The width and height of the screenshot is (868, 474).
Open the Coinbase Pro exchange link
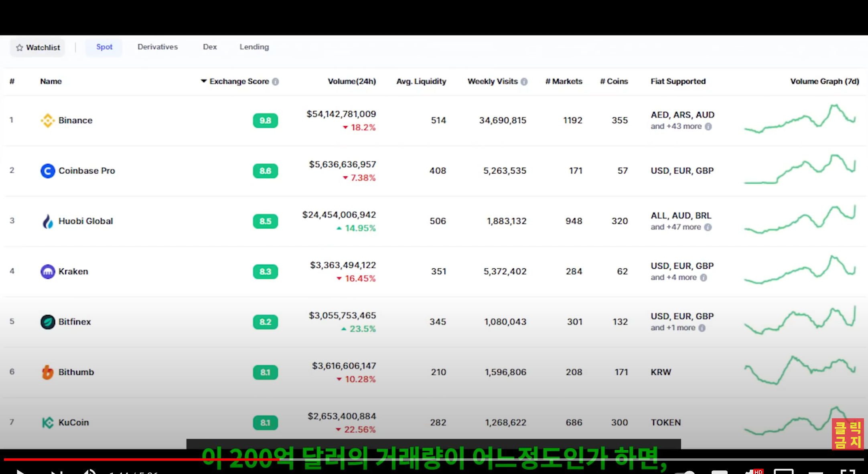coord(87,171)
